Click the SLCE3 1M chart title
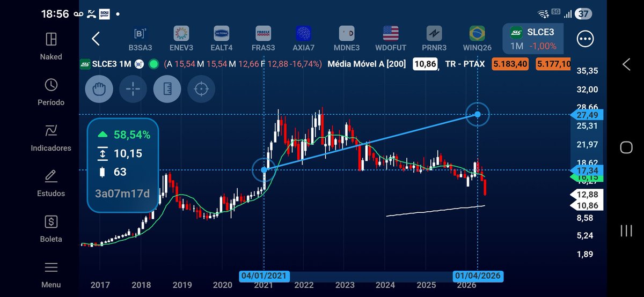The image size is (644, 297). (112, 64)
